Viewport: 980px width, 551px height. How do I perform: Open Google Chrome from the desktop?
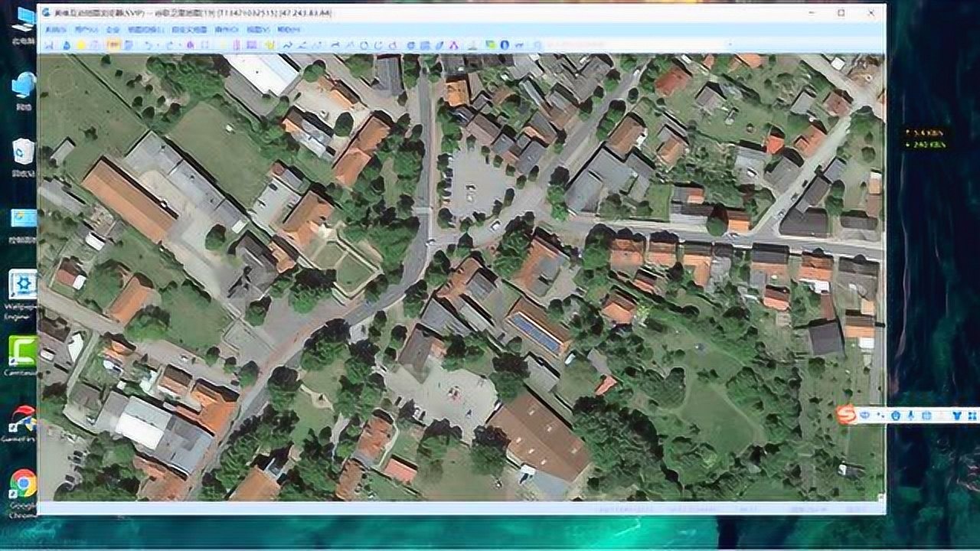point(23,484)
